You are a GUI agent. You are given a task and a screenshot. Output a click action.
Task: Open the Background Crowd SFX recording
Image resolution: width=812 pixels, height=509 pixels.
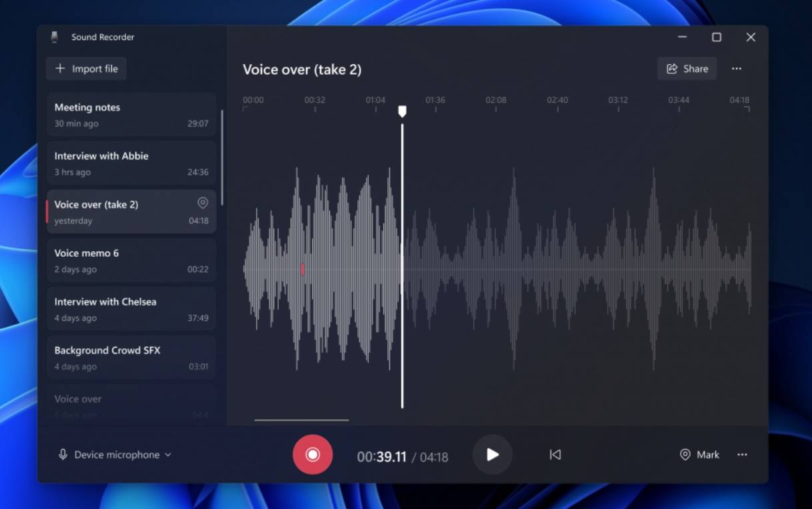coord(131,358)
